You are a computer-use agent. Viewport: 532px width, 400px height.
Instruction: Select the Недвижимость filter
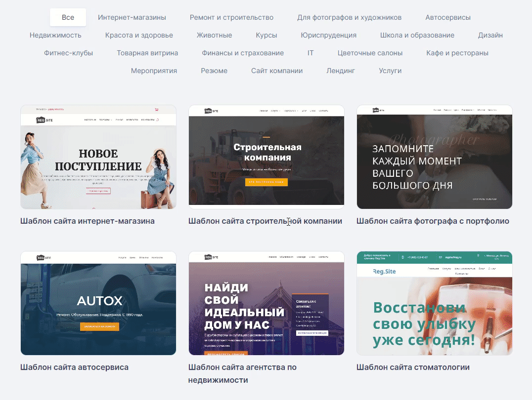click(55, 35)
